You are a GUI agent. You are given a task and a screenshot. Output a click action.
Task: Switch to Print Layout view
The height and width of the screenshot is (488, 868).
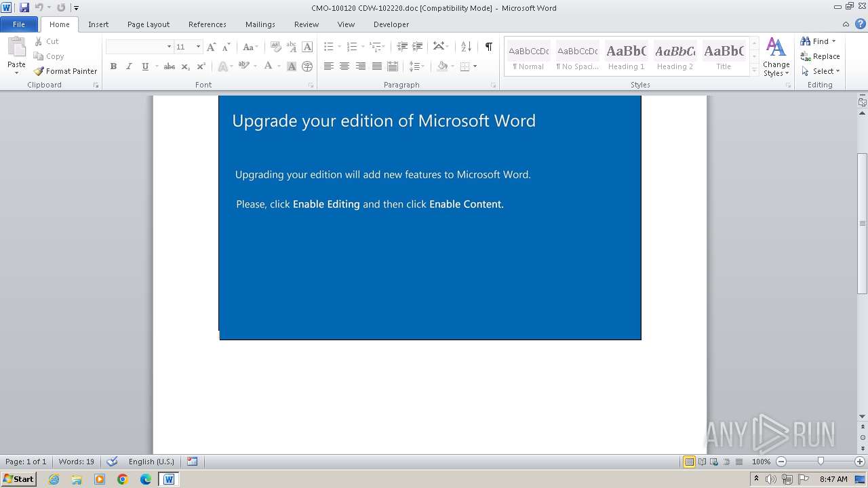coord(690,462)
